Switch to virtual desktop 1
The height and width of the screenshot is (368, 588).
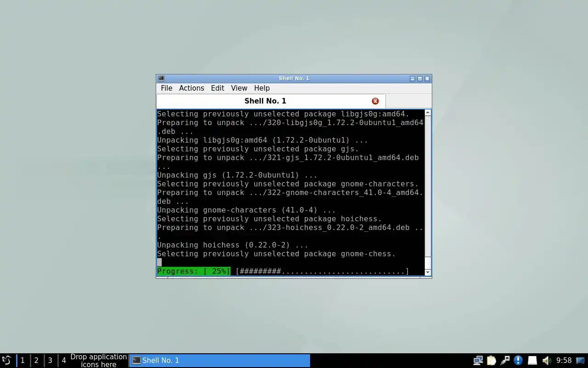click(x=23, y=360)
